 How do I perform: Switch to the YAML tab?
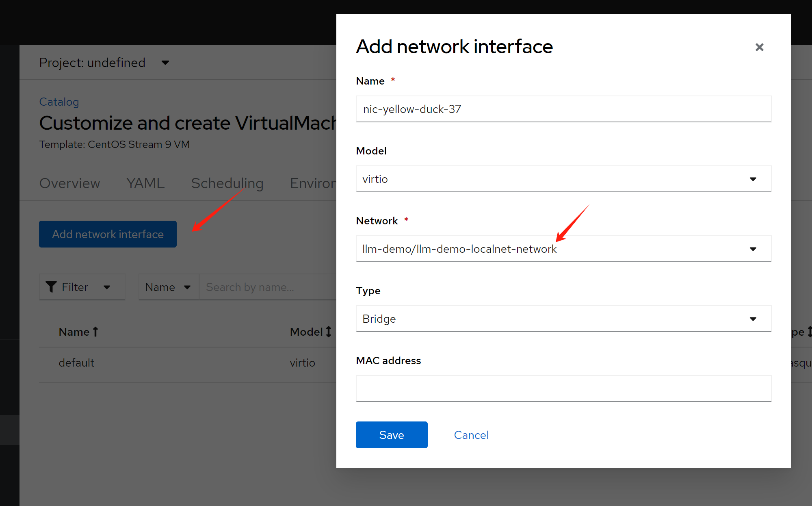145,183
